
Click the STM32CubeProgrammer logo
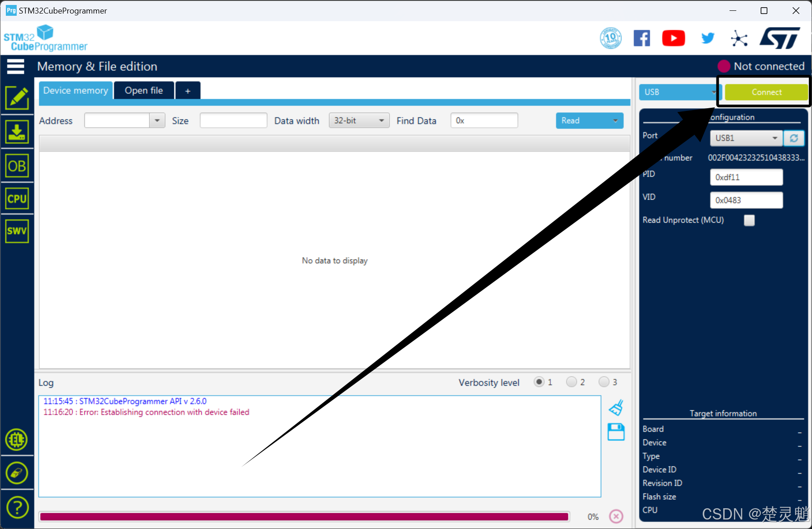click(45, 38)
